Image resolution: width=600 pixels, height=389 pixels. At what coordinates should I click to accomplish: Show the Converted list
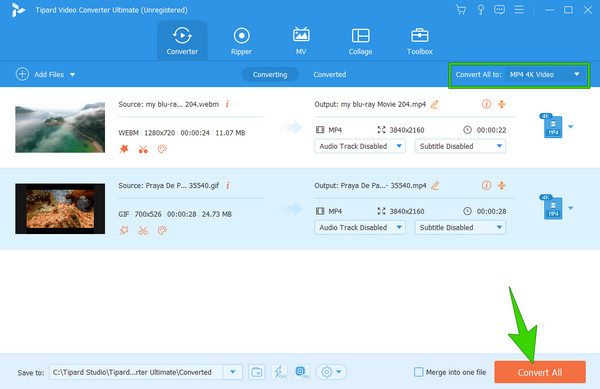330,74
